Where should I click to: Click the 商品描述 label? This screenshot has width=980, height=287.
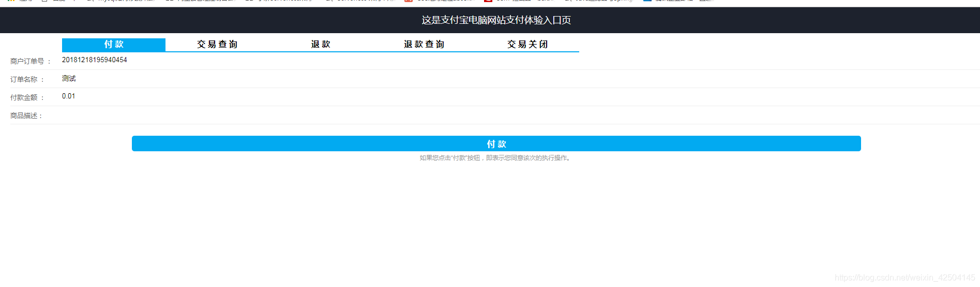[x=26, y=116]
